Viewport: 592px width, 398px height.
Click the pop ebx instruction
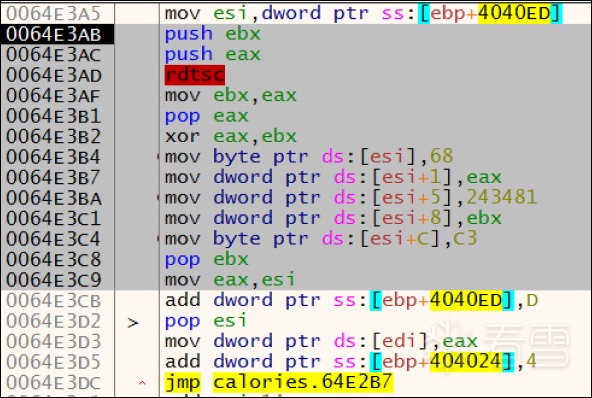[207, 259]
